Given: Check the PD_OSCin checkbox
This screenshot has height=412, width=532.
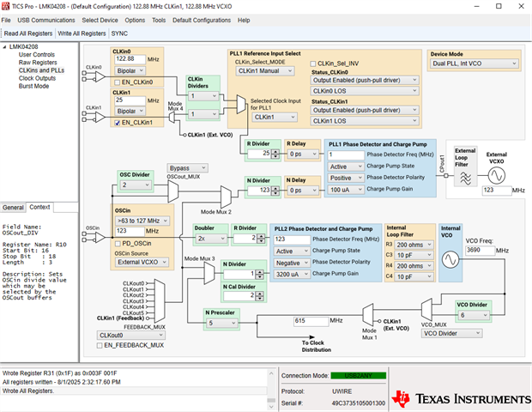Looking at the screenshot, I should 118,244.
